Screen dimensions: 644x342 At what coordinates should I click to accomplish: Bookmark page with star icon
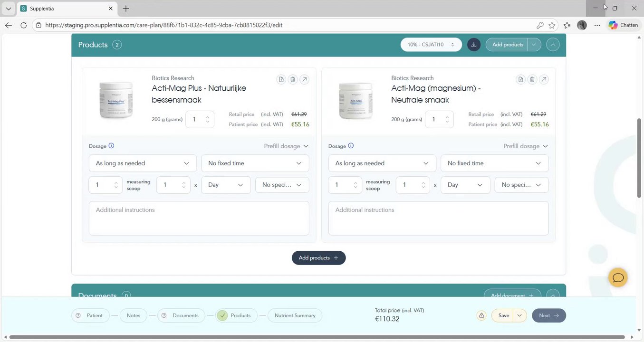[552, 25]
